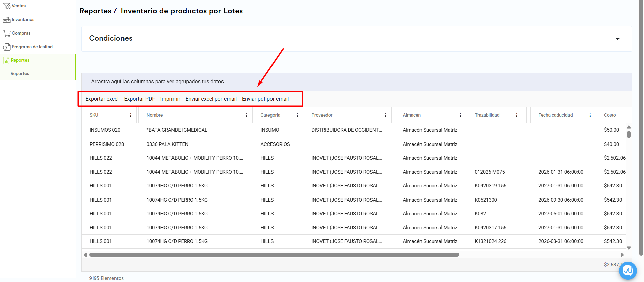Click the table scroll-right arrow

pos(622,255)
